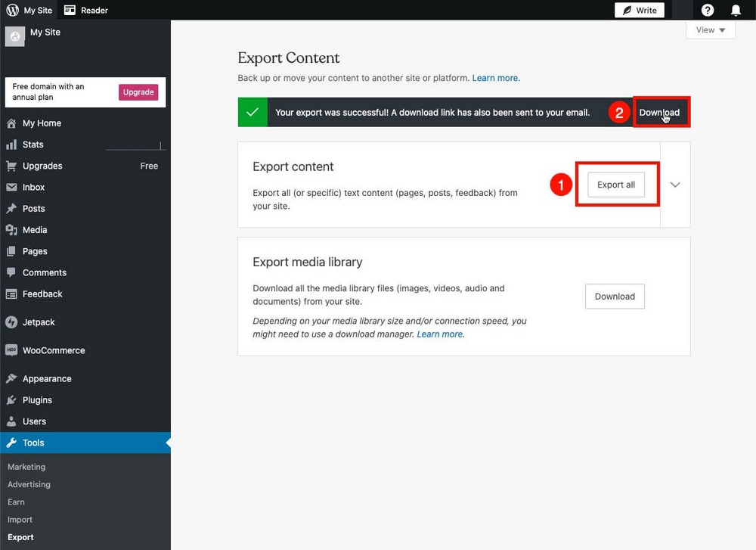Click the Write button
This screenshot has width=756, height=550.
pos(640,10)
